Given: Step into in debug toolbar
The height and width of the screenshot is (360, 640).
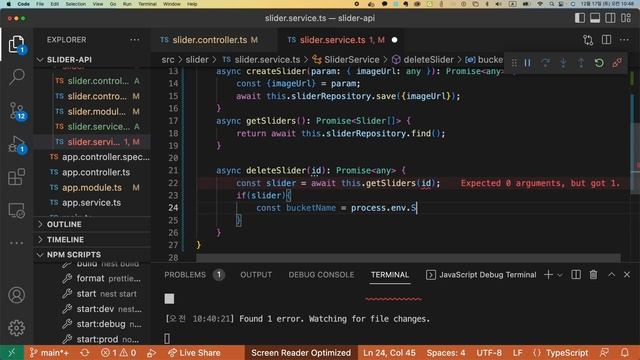Looking at the screenshot, I should 563,63.
